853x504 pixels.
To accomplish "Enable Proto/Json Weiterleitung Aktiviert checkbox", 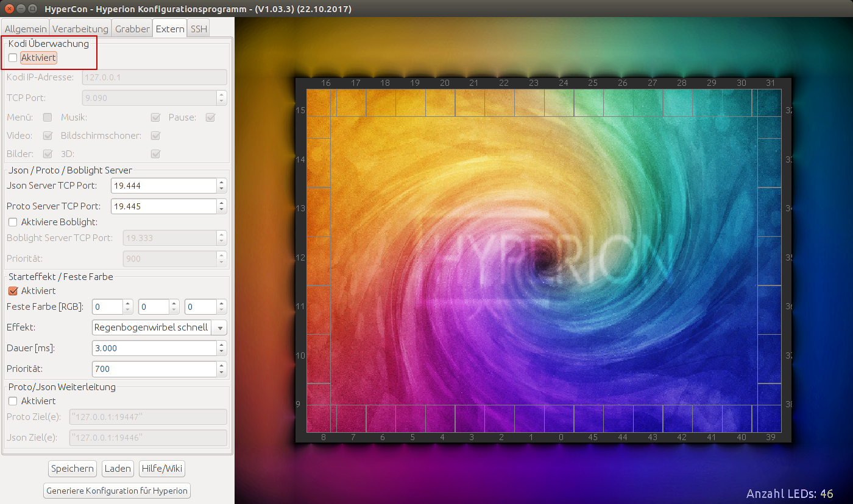I will (13, 401).
